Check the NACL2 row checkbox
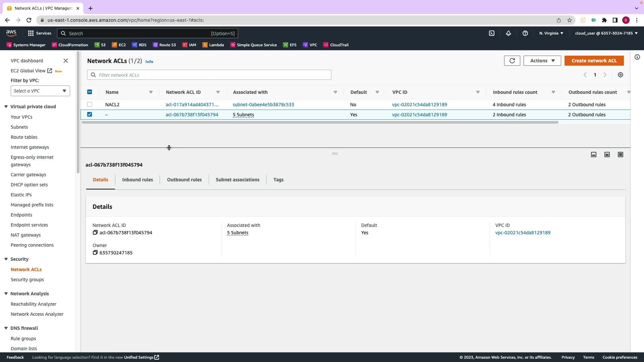The width and height of the screenshot is (644, 362). pyautogui.click(x=90, y=104)
